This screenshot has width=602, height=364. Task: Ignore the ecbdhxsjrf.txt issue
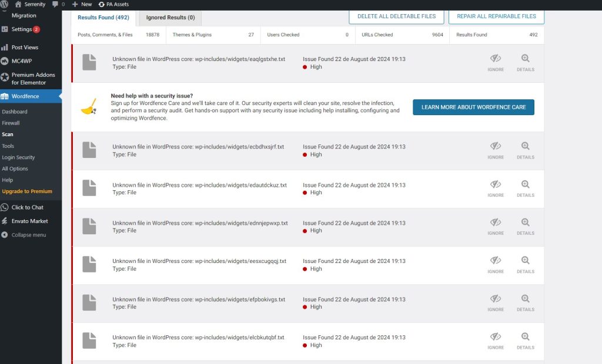[495, 151]
